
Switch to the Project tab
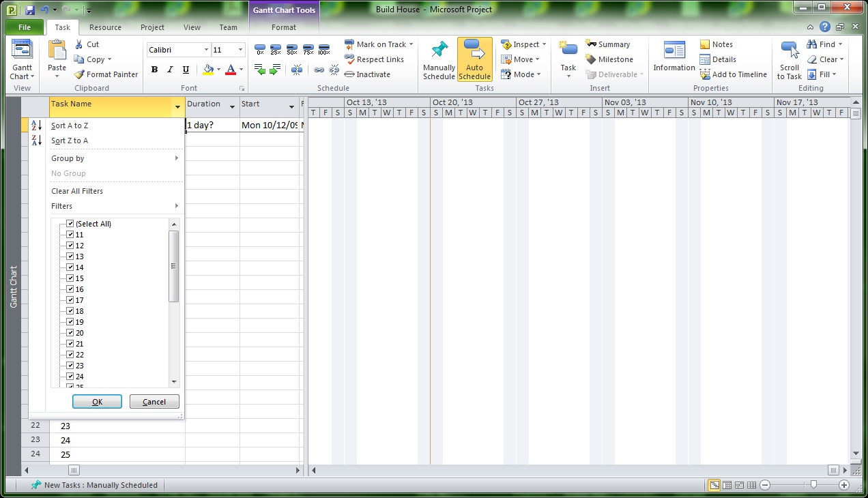152,27
